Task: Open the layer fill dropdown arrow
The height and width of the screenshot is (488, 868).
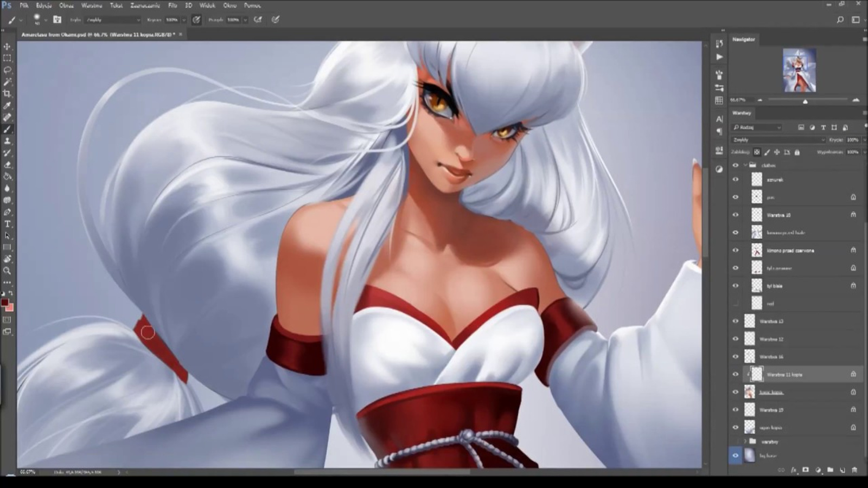Action: pyautogui.click(x=864, y=152)
